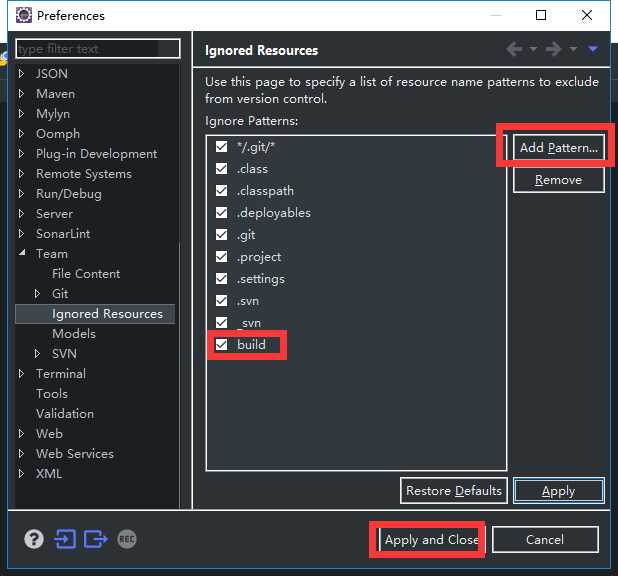
Task: Expand the Web Services tree node
Action: pyautogui.click(x=21, y=453)
